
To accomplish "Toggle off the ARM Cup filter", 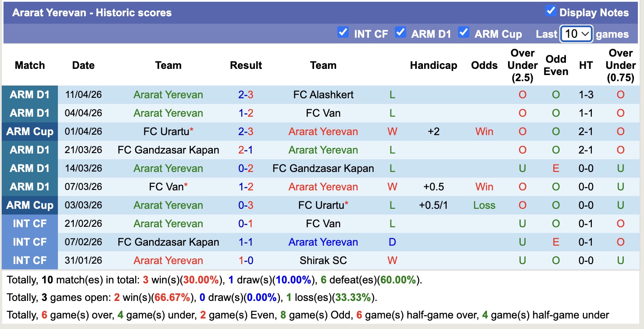I will [x=464, y=32].
